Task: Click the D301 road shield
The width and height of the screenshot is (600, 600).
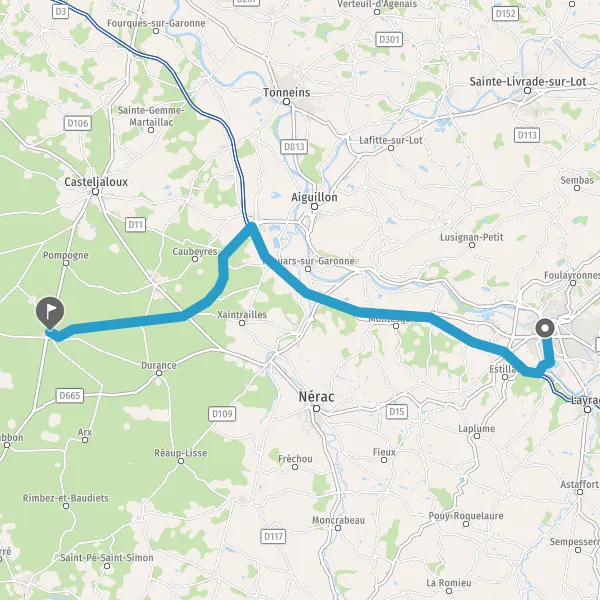Action: point(389,39)
